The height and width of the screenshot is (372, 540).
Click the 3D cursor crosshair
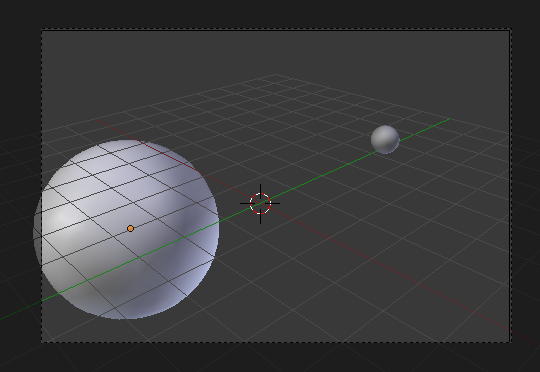[x=260, y=204]
